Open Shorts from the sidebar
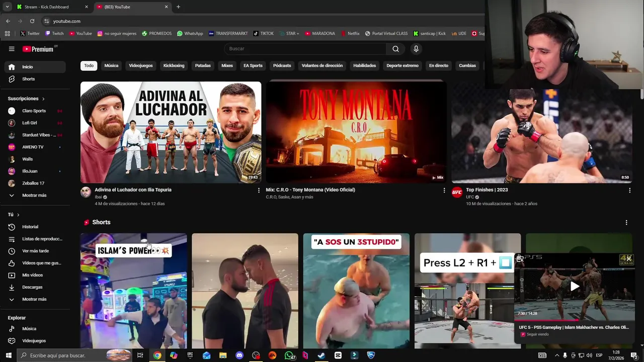 (35, 79)
